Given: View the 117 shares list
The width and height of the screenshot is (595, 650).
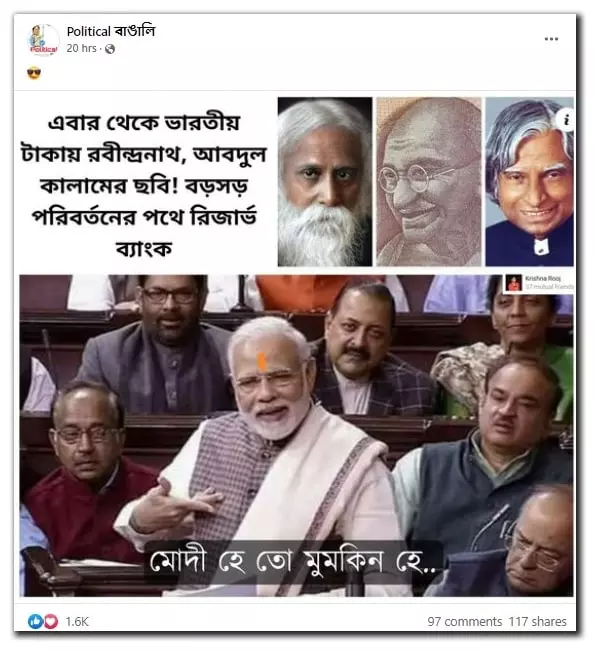Looking at the screenshot, I should coord(537,621).
